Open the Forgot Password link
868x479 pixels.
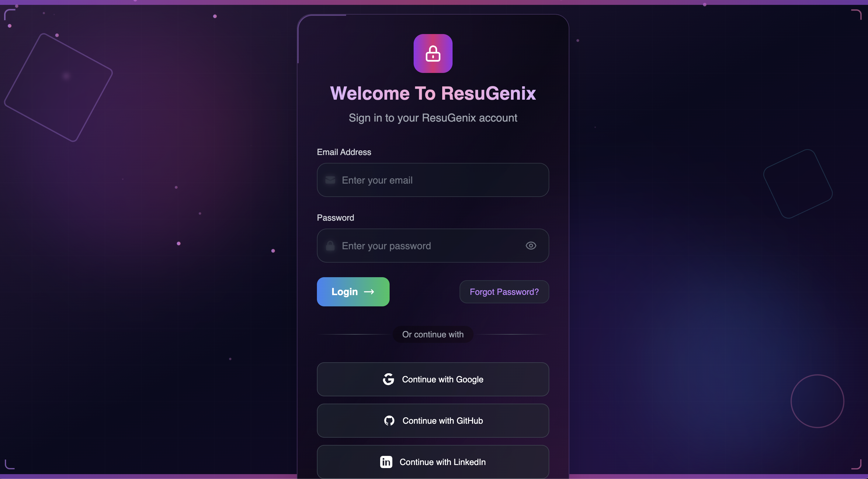point(504,292)
